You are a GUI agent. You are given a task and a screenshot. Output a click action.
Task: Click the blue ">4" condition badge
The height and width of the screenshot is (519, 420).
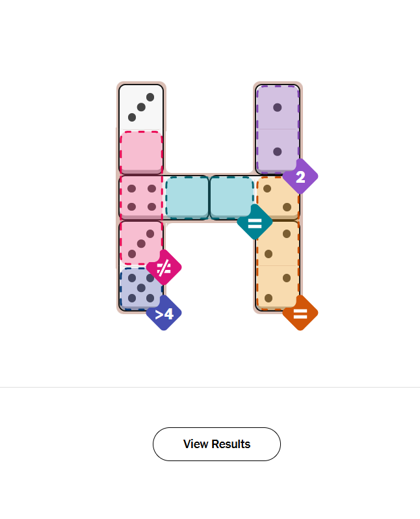(x=164, y=313)
